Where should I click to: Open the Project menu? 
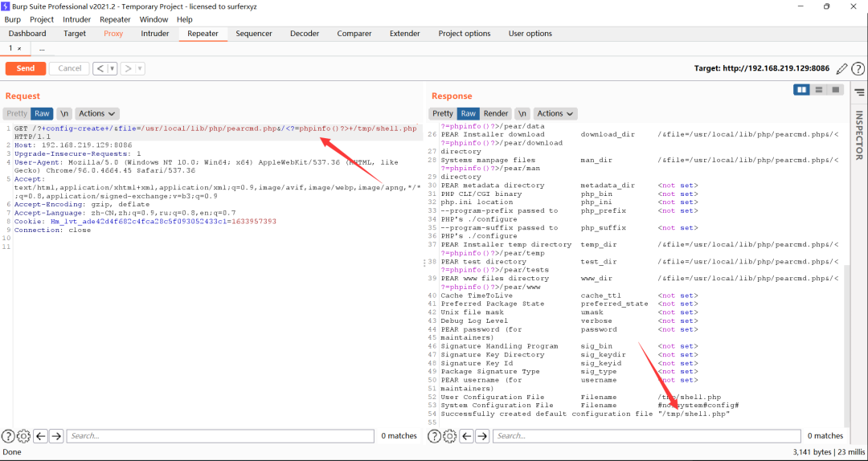[42, 19]
